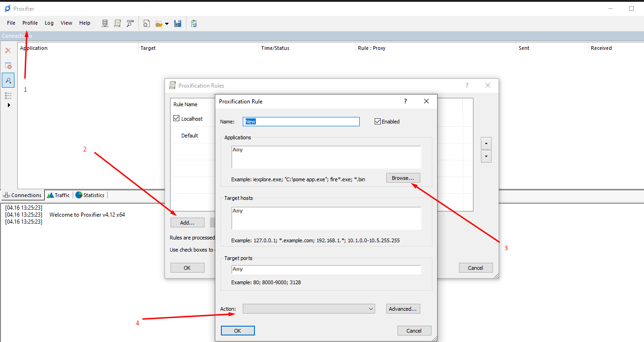
Task: Uncheck the Localhost rule checkbox
Action: [x=176, y=118]
